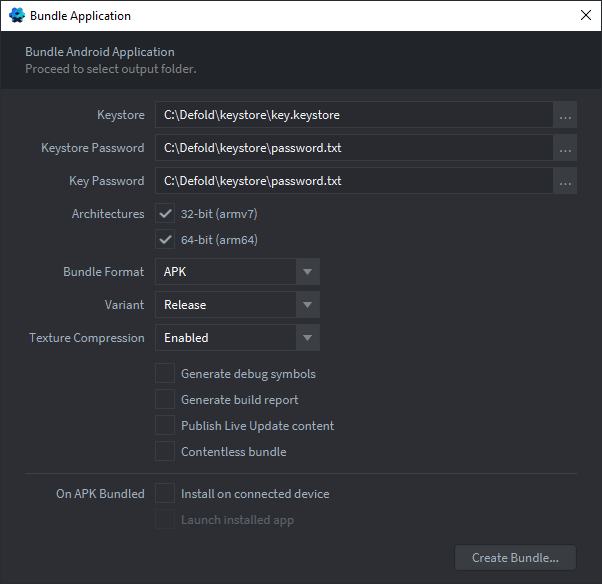
Task: Enable Generate build report
Action: [x=165, y=400]
